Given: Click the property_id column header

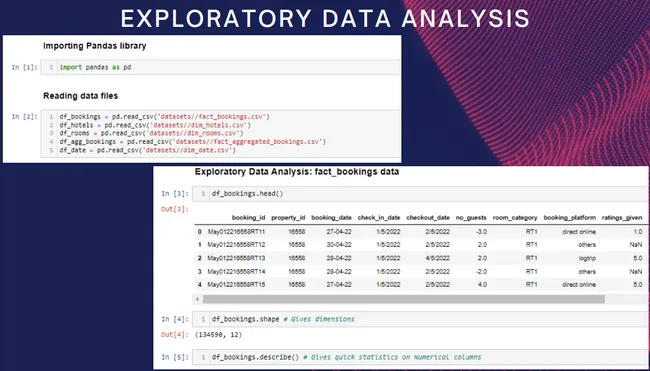Looking at the screenshot, I should [288, 218].
